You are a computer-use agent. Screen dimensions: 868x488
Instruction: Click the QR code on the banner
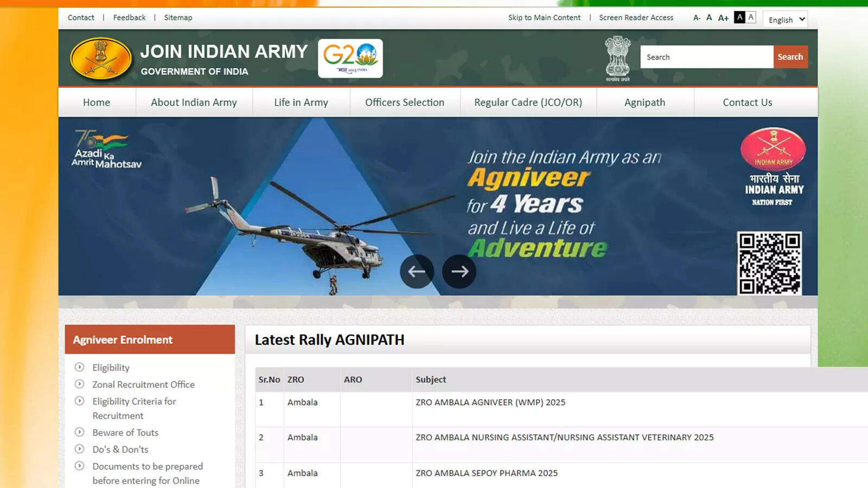click(x=769, y=264)
